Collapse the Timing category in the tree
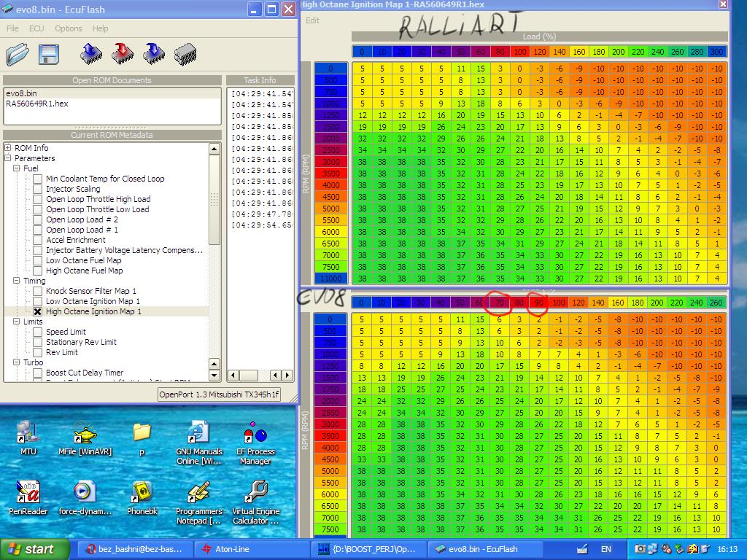This screenshot has width=747, height=560. coord(17,281)
